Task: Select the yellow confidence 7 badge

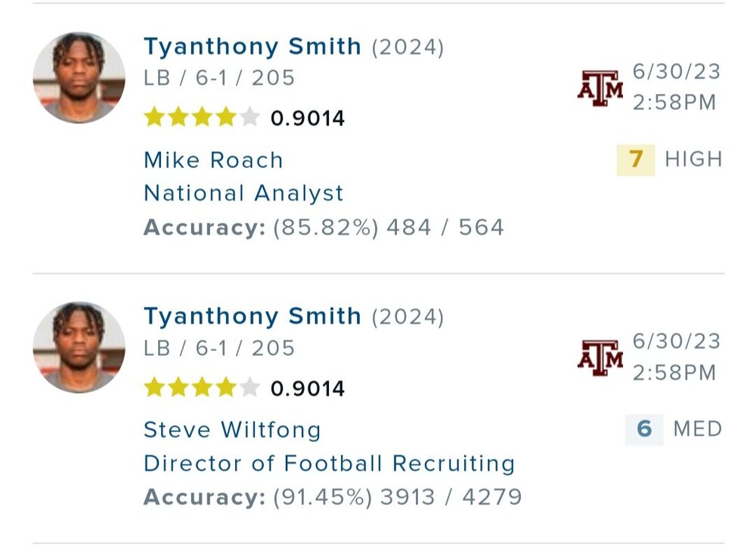Action: pyautogui.click(x=636, y=160)
